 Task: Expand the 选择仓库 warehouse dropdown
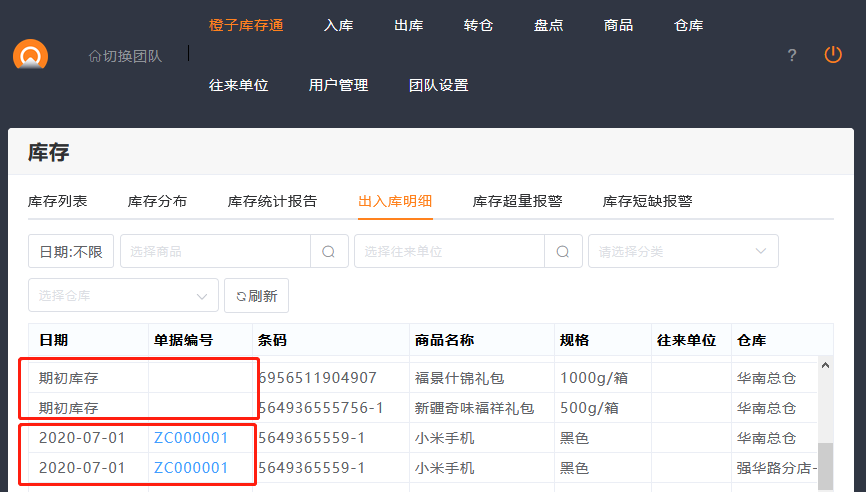[x=123, y=296]
